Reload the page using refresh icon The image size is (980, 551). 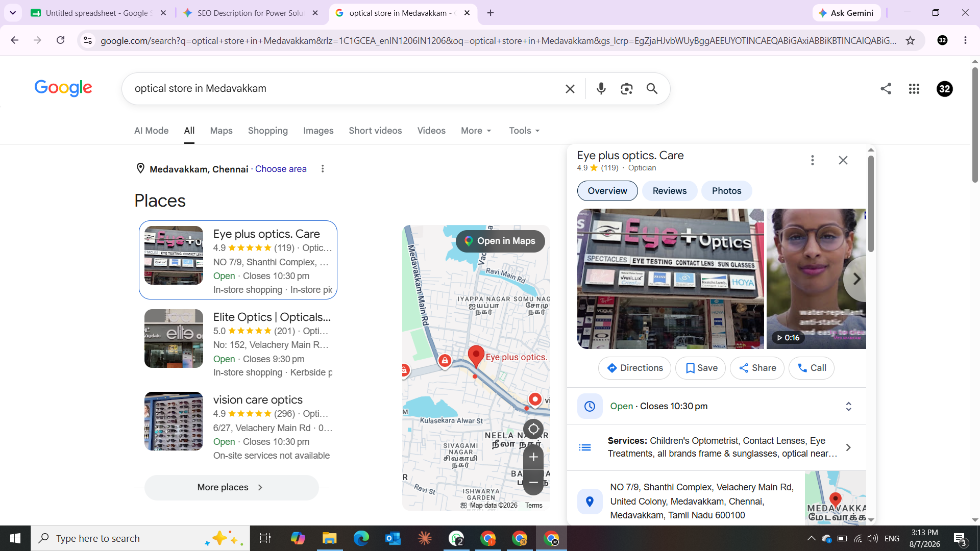tap(60, 40)
